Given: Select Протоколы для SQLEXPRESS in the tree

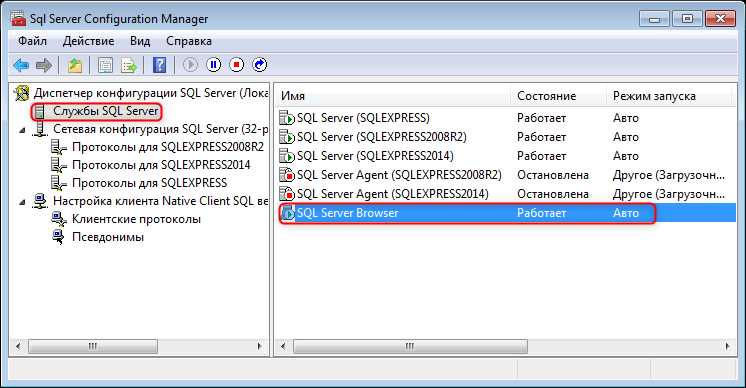Looking at the screenshot, I should coord(149,183).
